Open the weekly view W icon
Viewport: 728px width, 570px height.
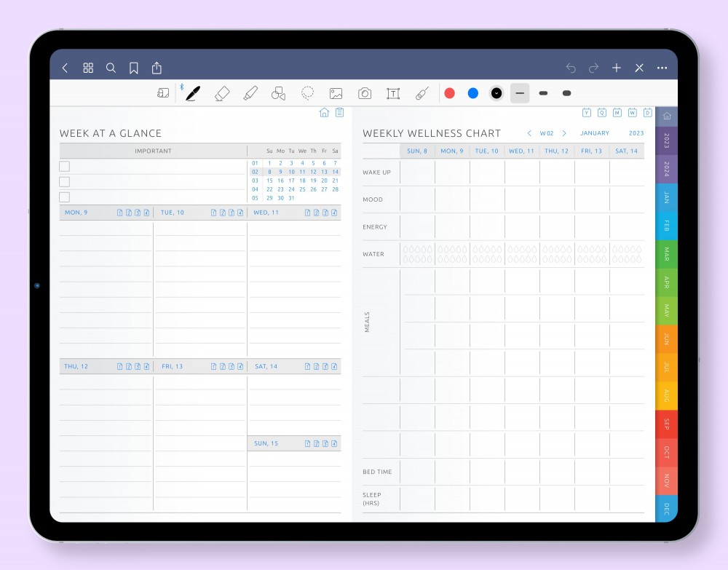[x=633, y=112]
